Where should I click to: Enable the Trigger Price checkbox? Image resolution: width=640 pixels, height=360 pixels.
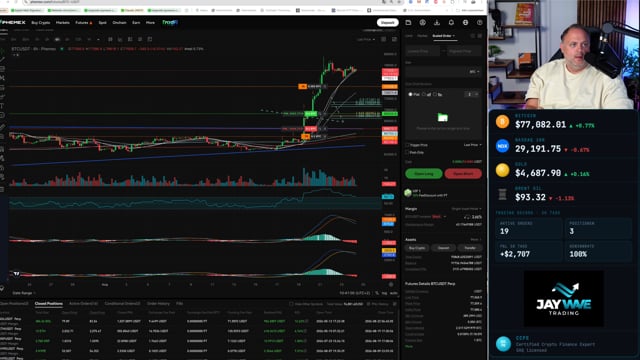click(x=407, y=145)
